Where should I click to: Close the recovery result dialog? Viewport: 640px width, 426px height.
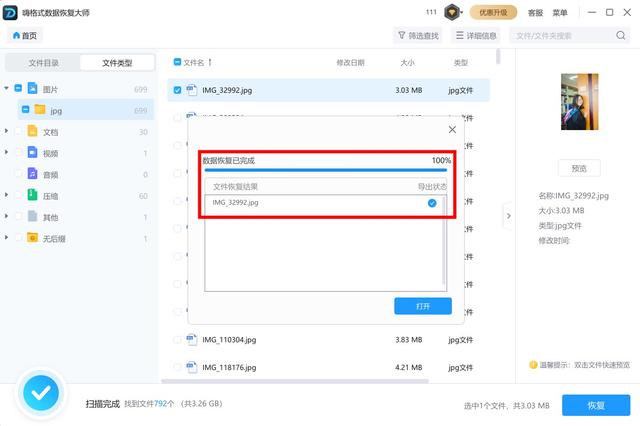[x=452, y=130]
